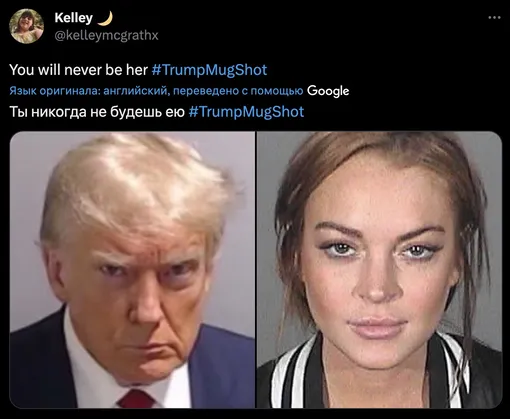This screenshot has width=510, height=419.
Task: Select the 'You will never be her' text
Action: click(78, 70)
